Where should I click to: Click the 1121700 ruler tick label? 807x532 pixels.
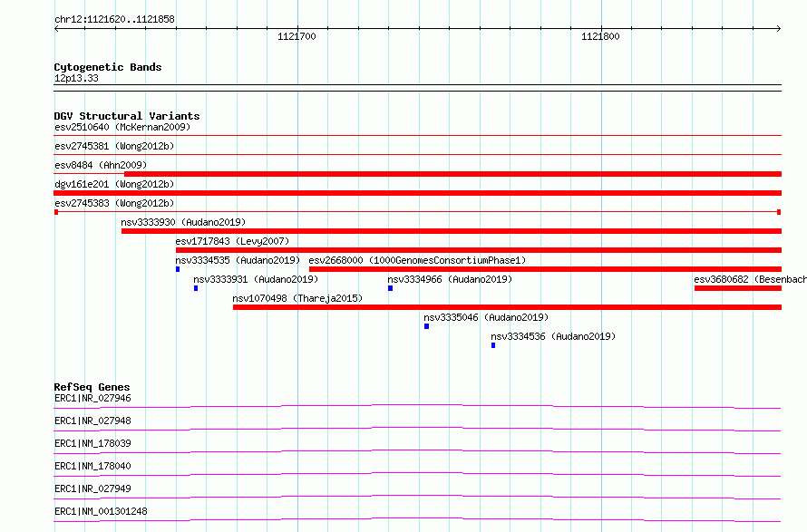coord(297,36)
